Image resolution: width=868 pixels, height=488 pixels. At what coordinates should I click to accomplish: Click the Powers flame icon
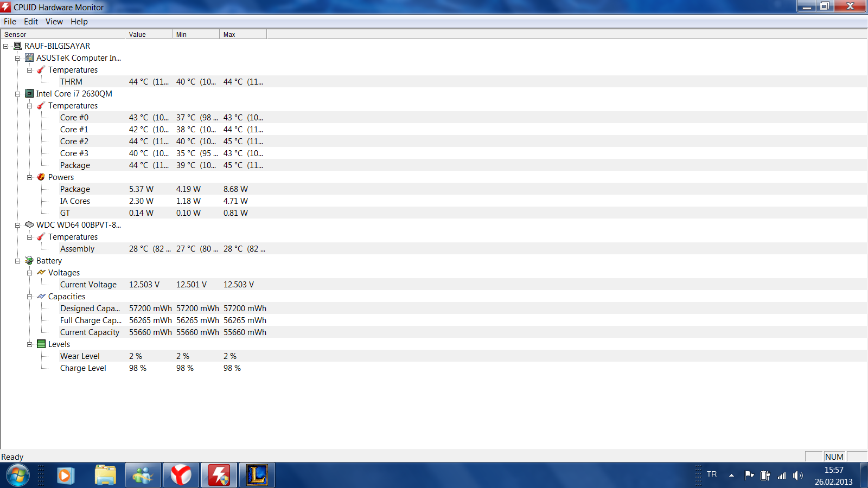(41, 177)
